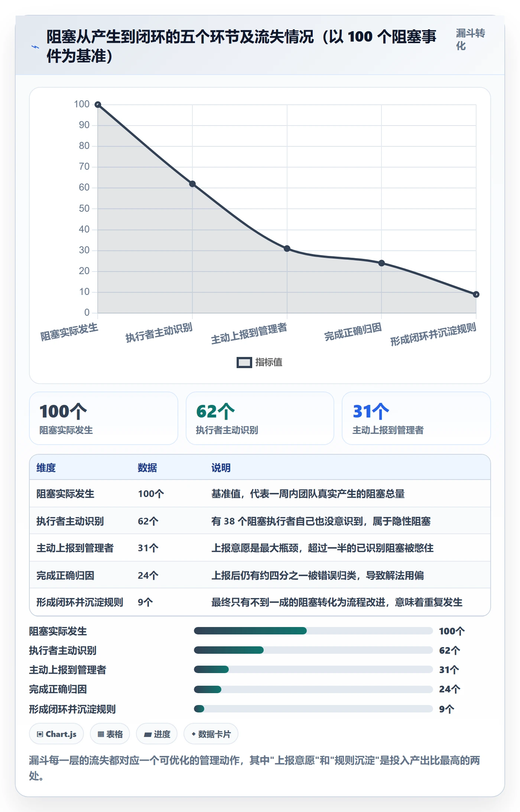Click the description mentioning 隐性阻塞

click(x=321, y=521)
